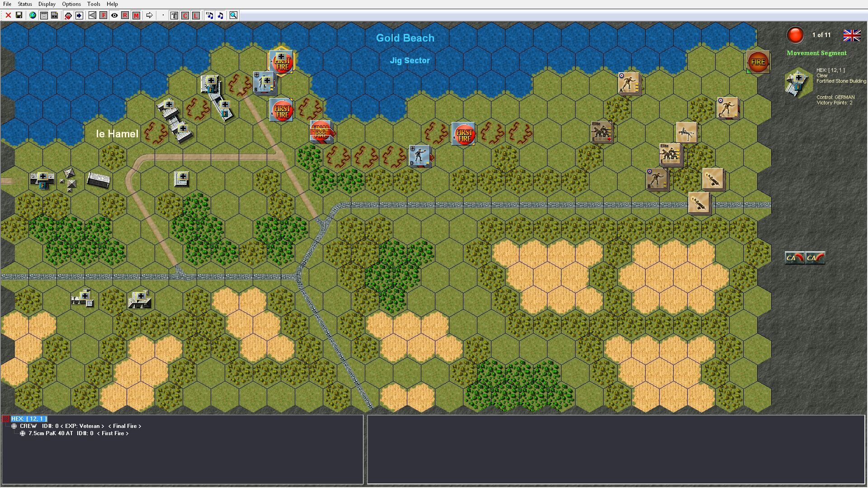Click the red X exit toolbar icon
868x488 pixels.
8,15
